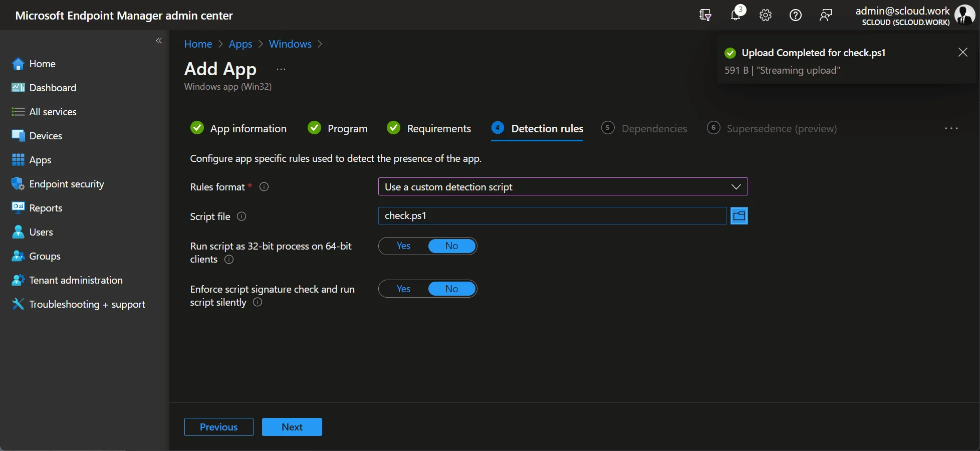Show info for script signature check
Image resolution: width=980 pixels, height=451 pixels.
pyautogui.click(x=258, y=302)
